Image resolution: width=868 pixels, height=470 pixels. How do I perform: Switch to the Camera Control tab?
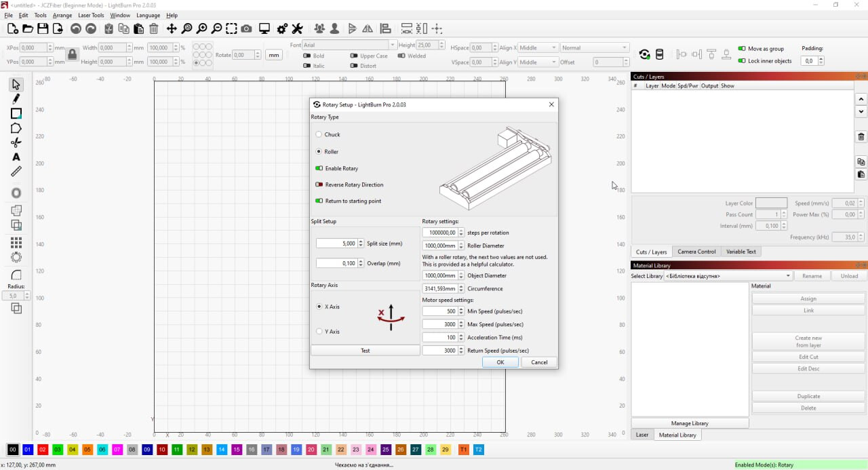(x=696, y=252)
